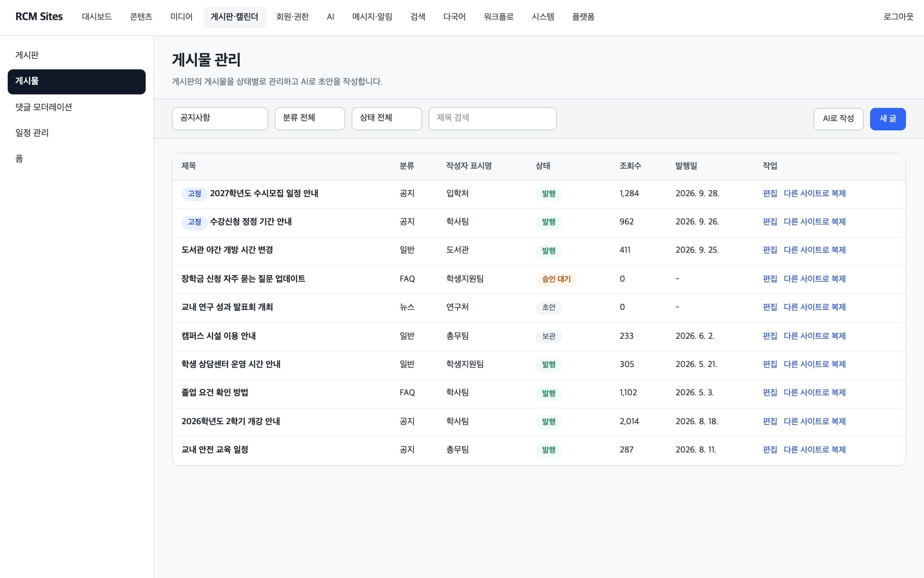Open 다국어 in the top navigation
Screen dimensions: 924x578
[x=454, y=17]
